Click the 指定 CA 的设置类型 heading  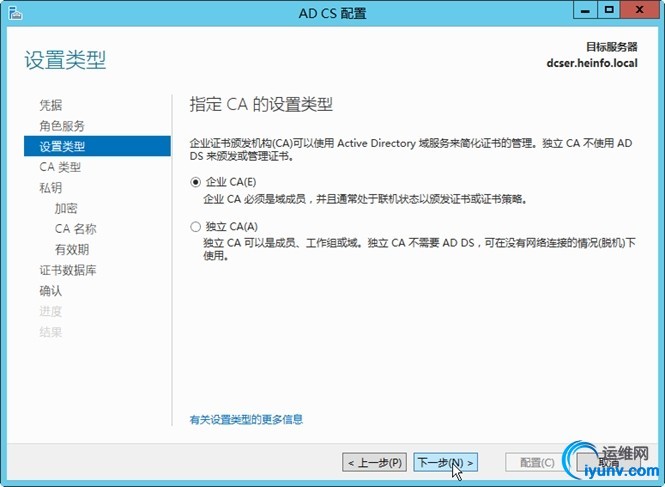coord(261,104)
